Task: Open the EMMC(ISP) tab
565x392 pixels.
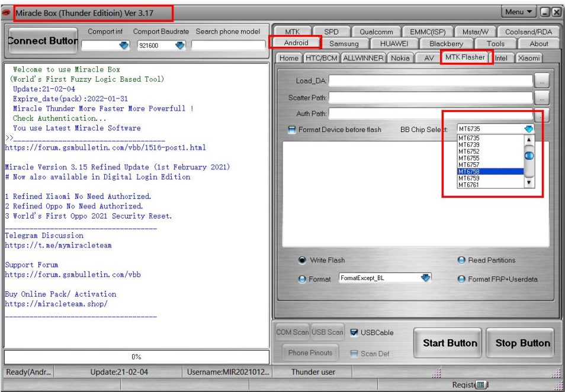Action: point(428,32)
